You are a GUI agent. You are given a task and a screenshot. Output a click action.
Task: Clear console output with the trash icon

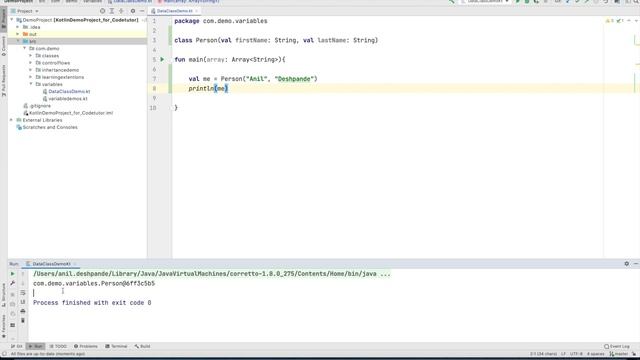tap(23, 321)
